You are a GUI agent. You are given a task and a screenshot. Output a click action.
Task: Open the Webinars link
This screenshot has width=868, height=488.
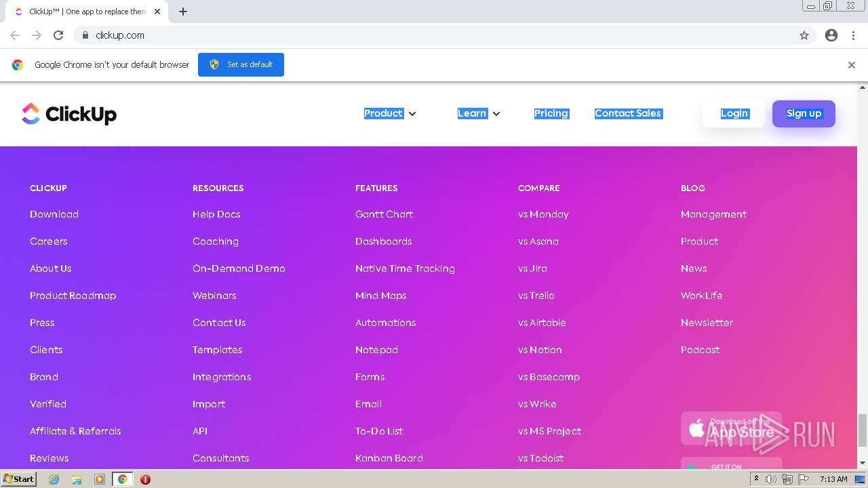(x=214, y=296)
